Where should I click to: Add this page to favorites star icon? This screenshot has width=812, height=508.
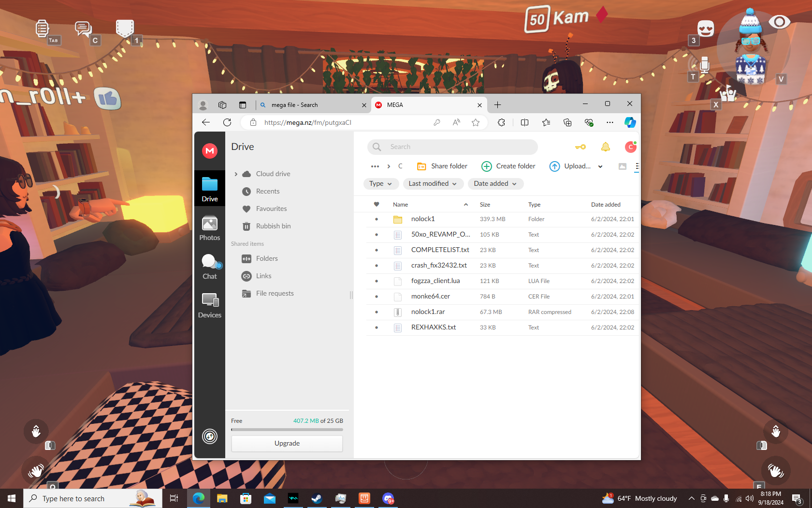[x=476, y=122]
